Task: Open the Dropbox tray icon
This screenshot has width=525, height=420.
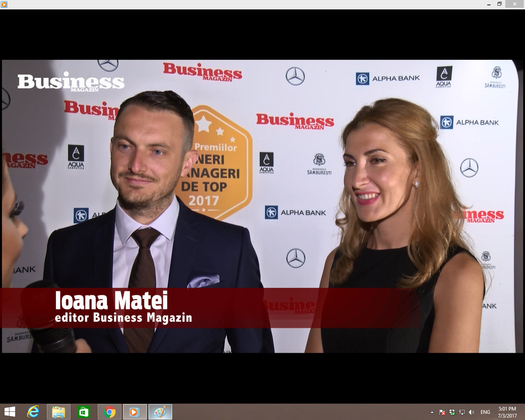Action: (x=452, y=412)
